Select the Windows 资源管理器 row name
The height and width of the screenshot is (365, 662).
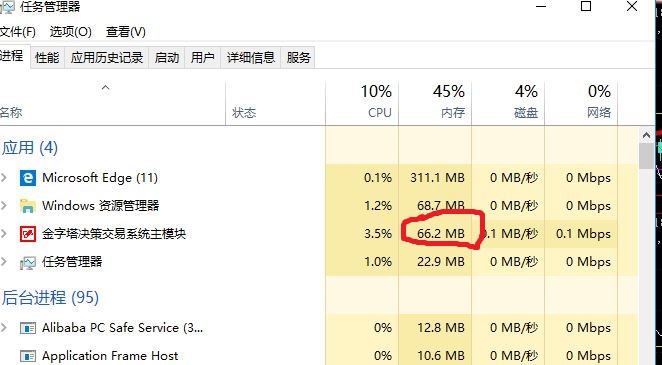tap(100, 205)
